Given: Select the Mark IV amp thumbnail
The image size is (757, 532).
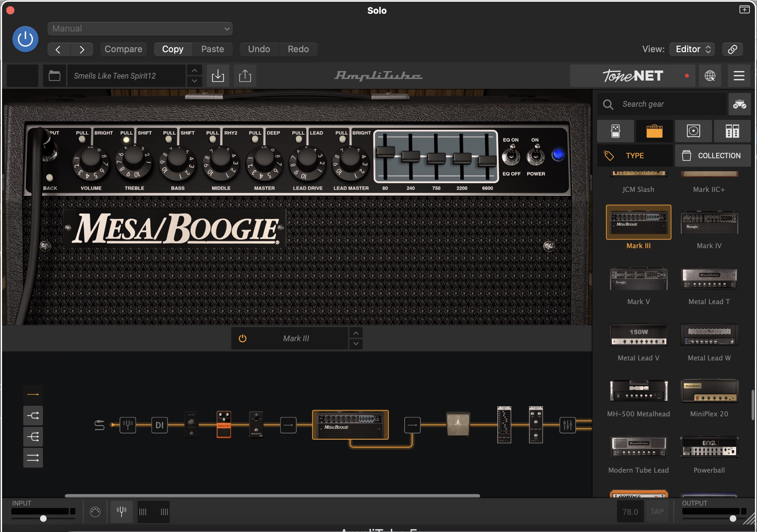Looking at the screenshot, I should pyautogui.click(x=709, y=222).
